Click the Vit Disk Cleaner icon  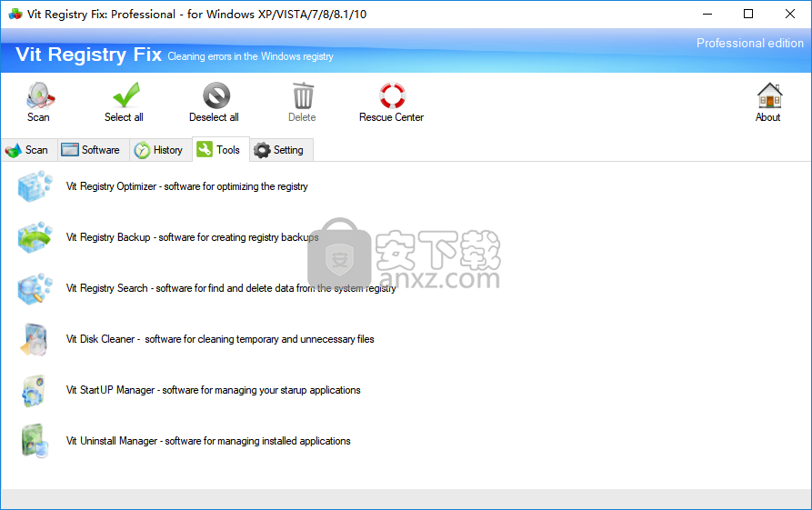[x=35, y=339]
